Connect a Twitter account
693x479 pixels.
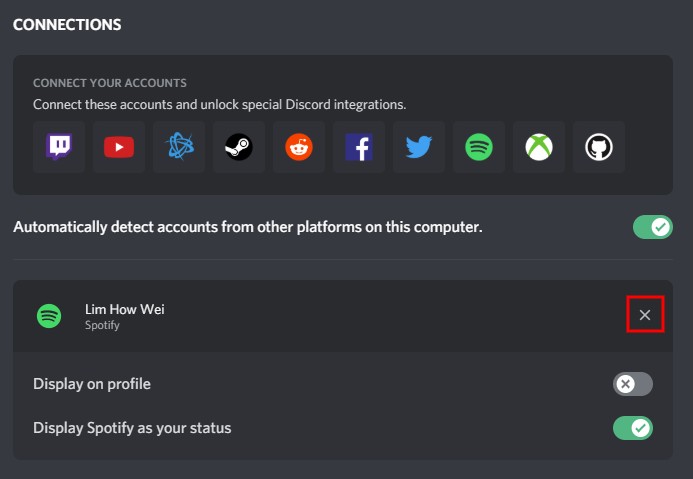click(x=419, y=147)
